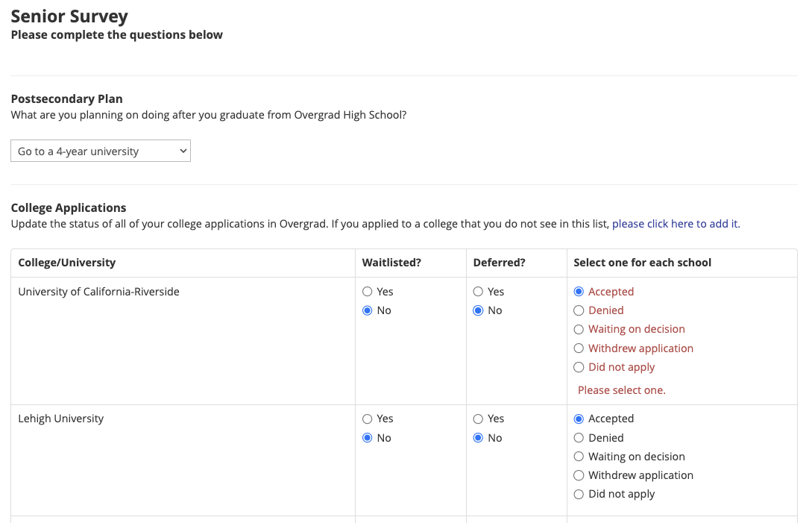The width and height of the screenshot is (812, 523).
Task: Click the 'please click here to add it' link
Action: [676, 224]
